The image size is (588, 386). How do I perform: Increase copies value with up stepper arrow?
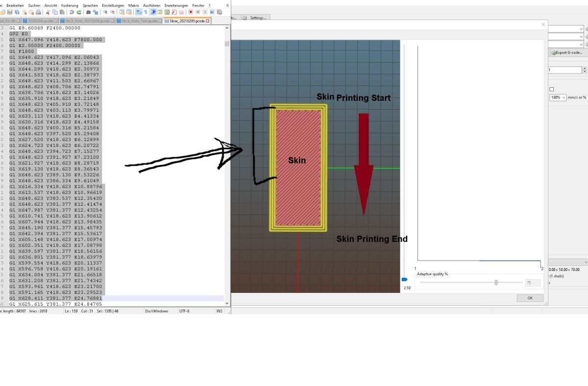585,69
